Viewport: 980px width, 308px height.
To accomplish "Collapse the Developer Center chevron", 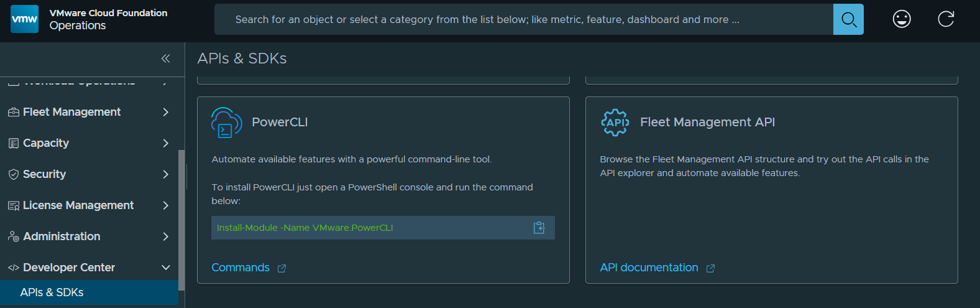I will [165, 268].
